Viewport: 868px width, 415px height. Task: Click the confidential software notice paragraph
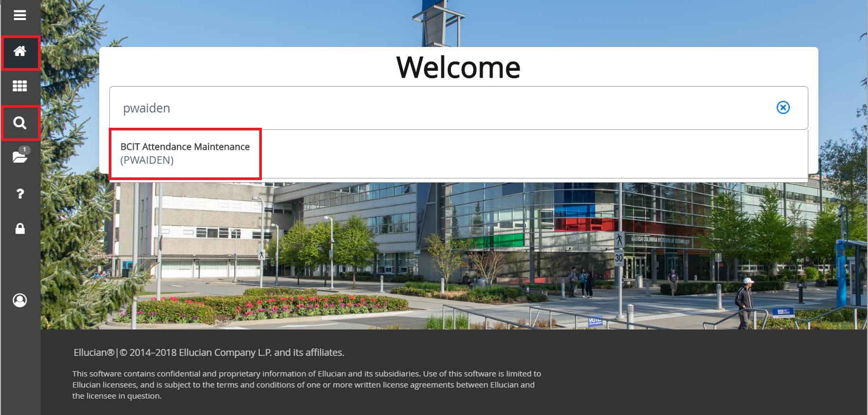coord(306,385)
